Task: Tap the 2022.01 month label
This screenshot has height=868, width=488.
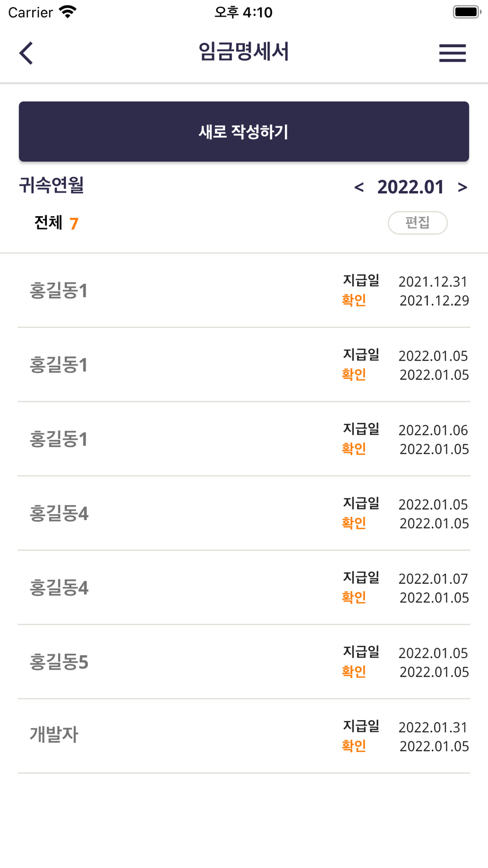Action: pyautogui.click(x=410, y=187)
